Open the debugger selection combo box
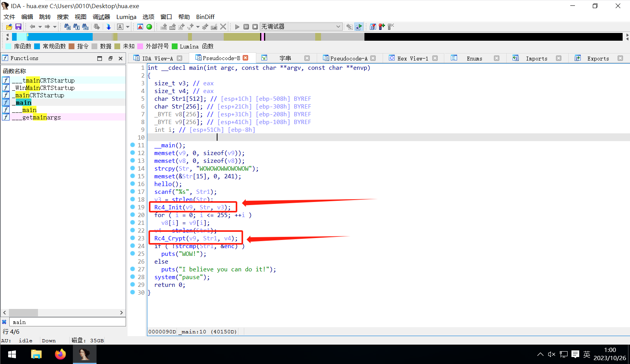630x364 pixels. tap(301, 27)
